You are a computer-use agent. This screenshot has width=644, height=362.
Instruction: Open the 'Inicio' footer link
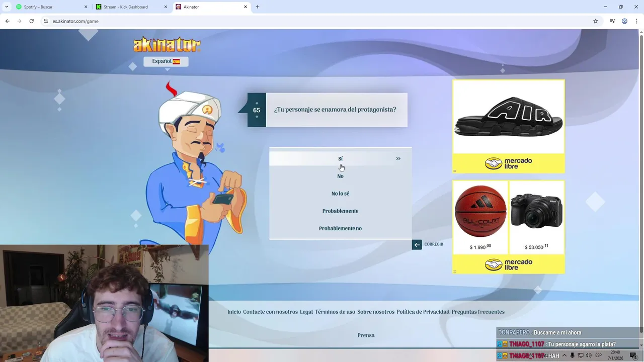coord(234,312)
